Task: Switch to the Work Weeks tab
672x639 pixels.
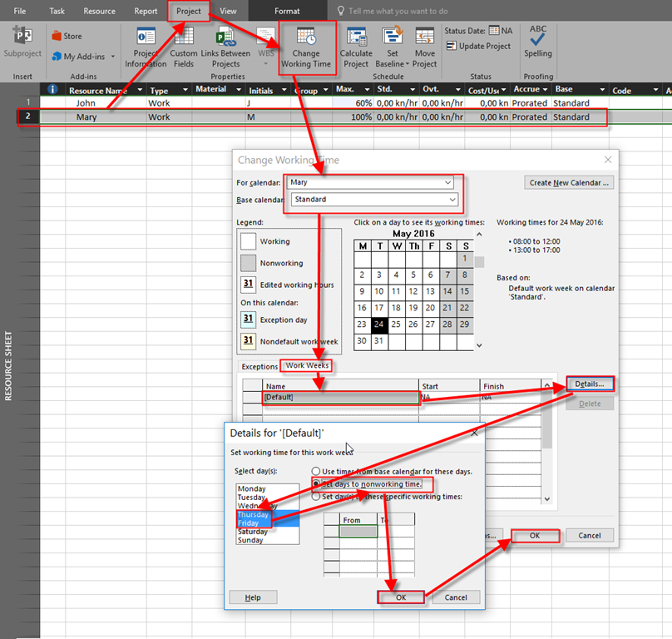Action: click(307, 366)
